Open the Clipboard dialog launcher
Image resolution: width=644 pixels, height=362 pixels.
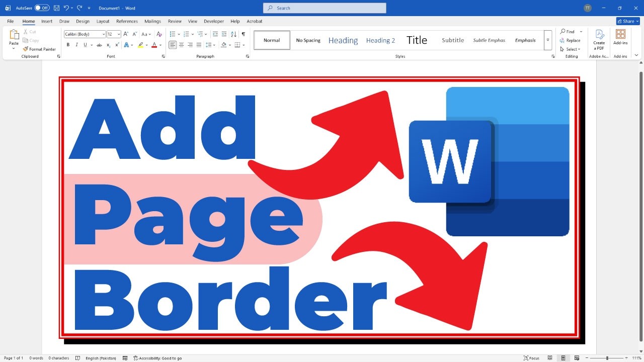pos(58,56)
